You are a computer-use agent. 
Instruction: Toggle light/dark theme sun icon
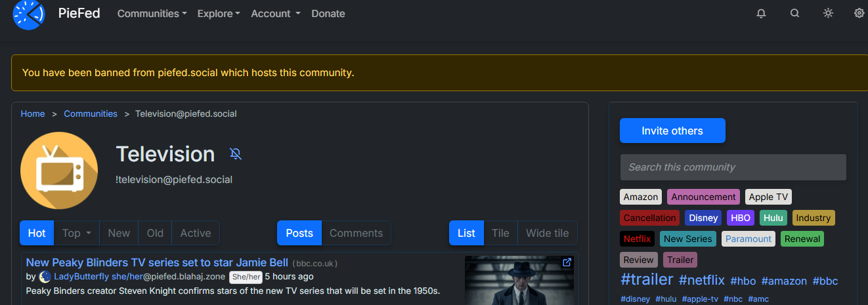[x=828, y=13]
